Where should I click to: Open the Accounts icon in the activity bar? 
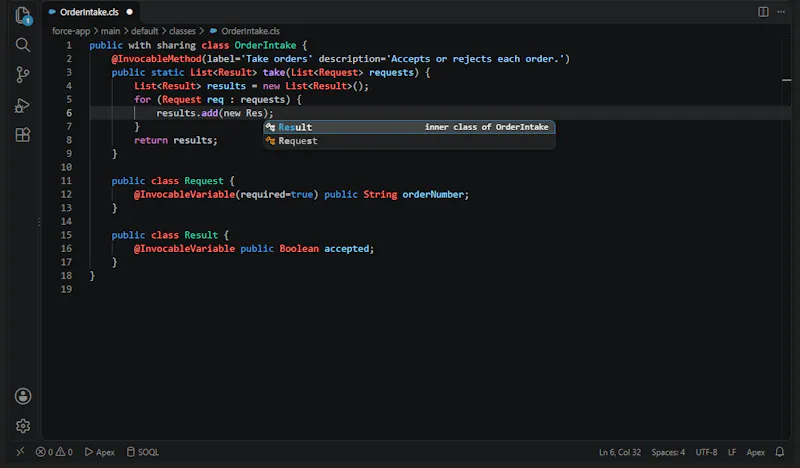pos(23,396)
